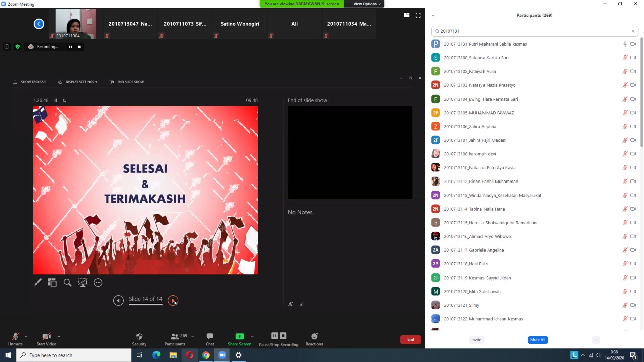
Task: Click the participants search field
Action: pyautogui.click(x=533, y=31)
